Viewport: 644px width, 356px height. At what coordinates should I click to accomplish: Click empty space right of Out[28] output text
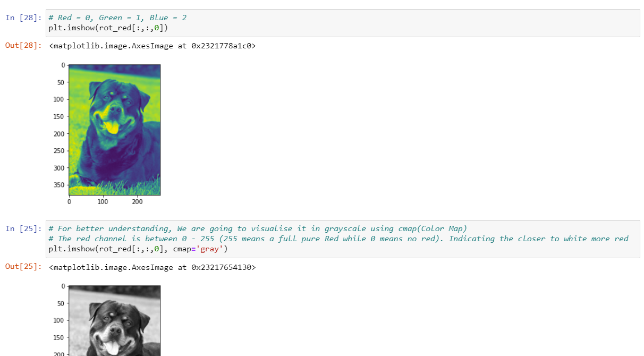[425, 46]
